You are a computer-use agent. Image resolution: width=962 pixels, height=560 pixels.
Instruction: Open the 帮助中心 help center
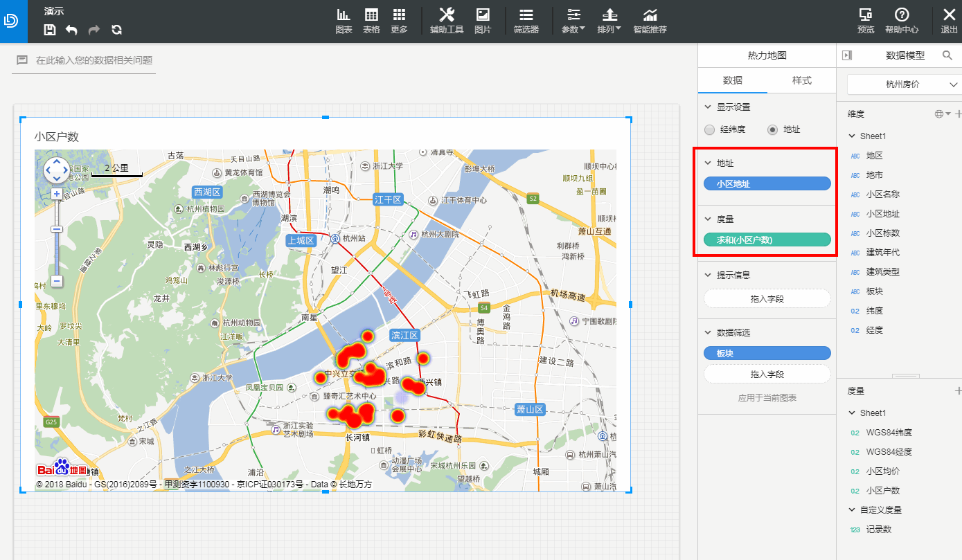click(x=902, y=21)
